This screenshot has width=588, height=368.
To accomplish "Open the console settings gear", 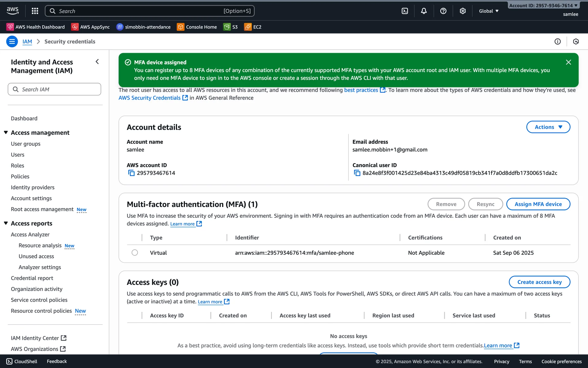I will pyautogui.click(x=462, y=11).
